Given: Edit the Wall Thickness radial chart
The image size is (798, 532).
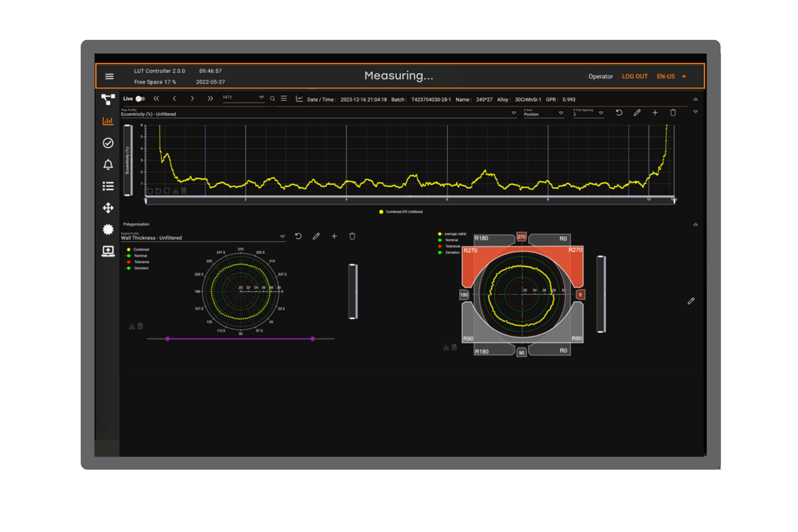Looking at the screenshot, I should pos(316,236).
